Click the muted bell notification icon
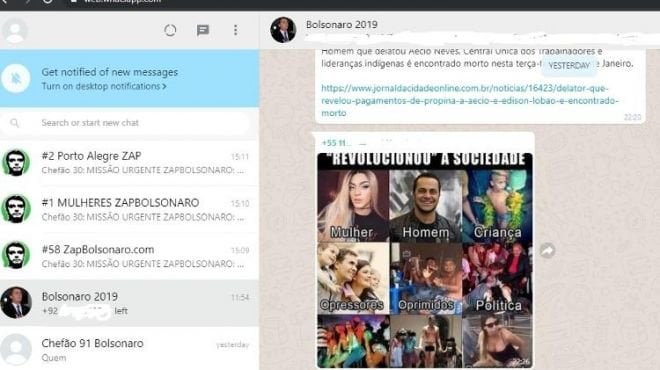The image size is (660, 370). click(x=16, y=78)
